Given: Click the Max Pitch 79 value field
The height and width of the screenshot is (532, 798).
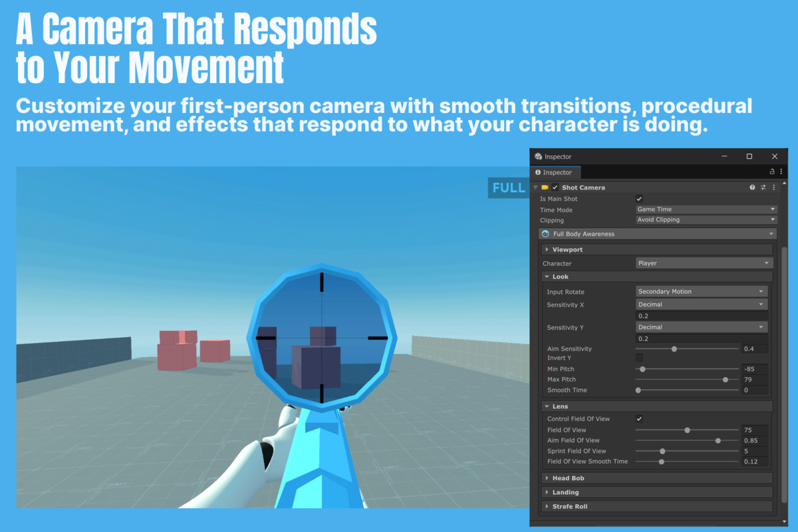Looking at the screenshot, I should pyautogui.click(x=755, y=380).
